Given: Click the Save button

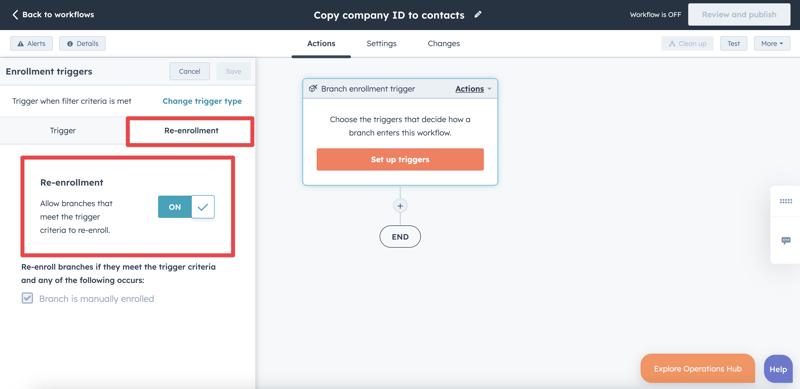Looking at the screenshot, I should (233, 71).
